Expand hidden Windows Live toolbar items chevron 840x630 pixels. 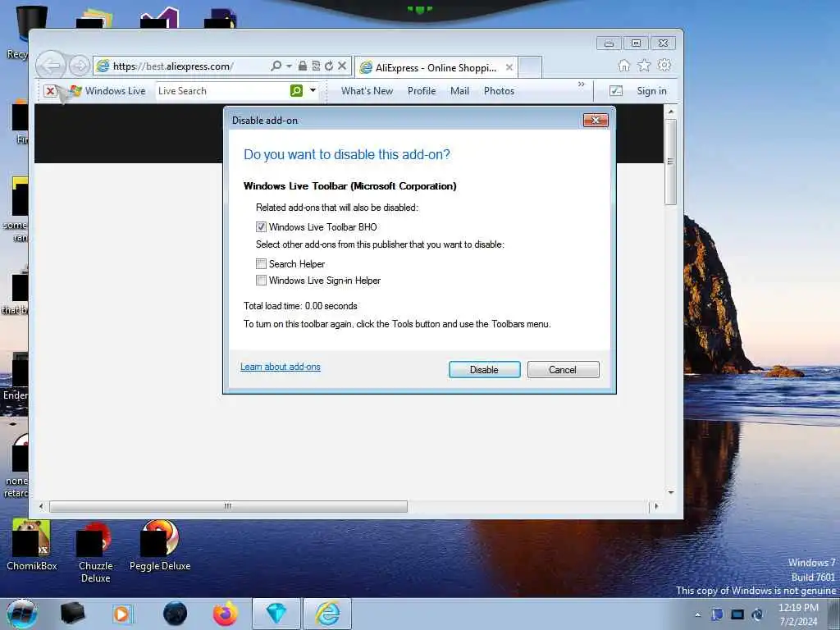[582, 84]
